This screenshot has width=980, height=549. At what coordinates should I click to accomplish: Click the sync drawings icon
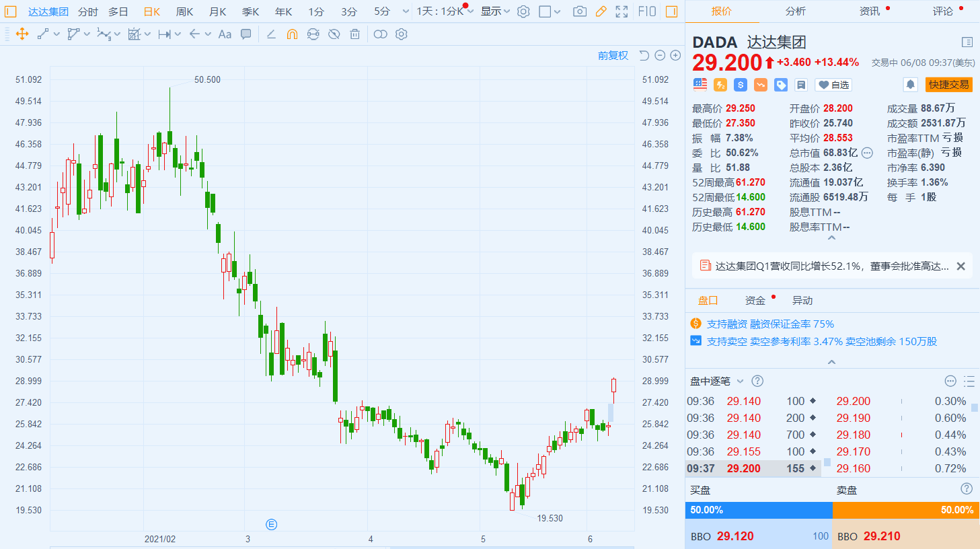[313, 34]
